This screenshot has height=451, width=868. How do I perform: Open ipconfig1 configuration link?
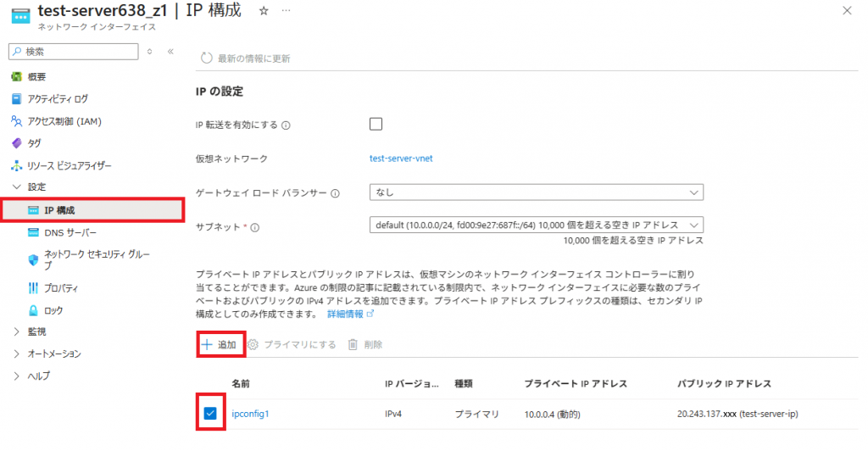coord(250,414)
